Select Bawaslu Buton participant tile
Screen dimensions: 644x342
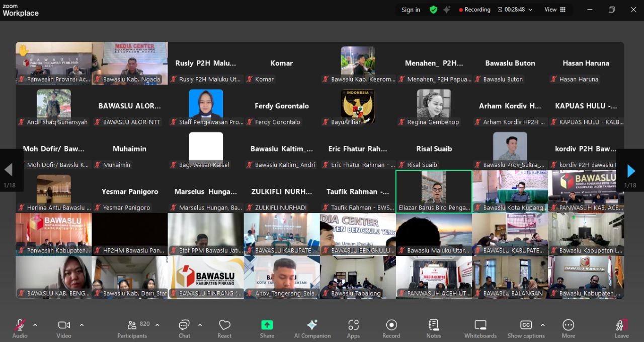click(510, 63)
